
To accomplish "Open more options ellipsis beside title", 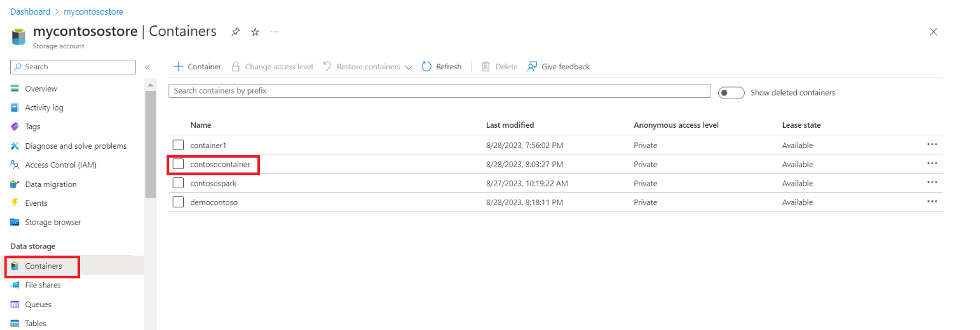I will pyautogui.click(x=274, y=31).
